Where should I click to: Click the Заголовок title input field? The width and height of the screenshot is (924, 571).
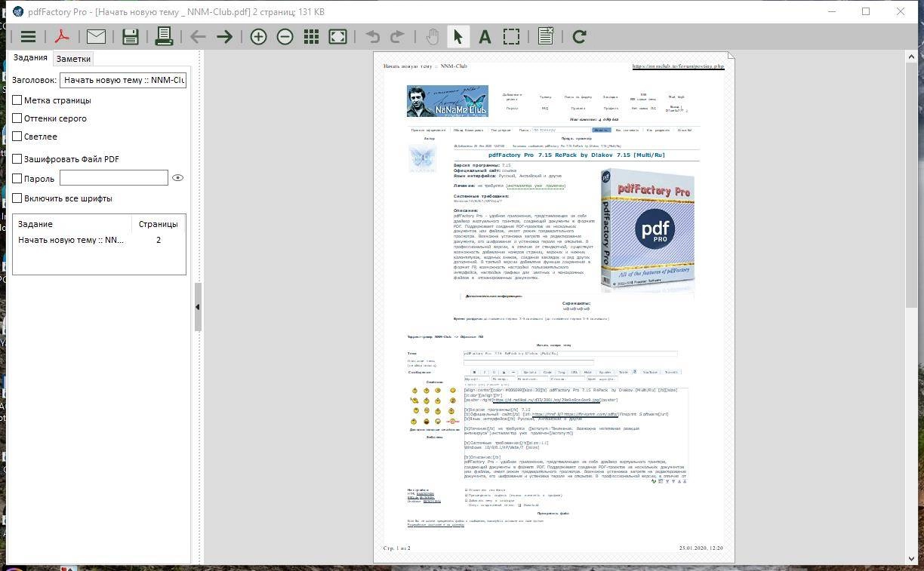click(123, 80)
